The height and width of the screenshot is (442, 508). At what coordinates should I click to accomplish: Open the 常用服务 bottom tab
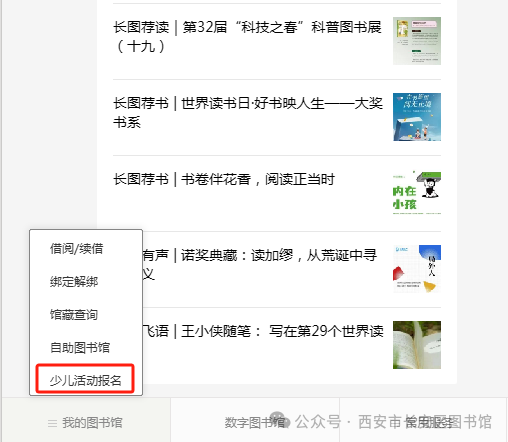point(423,422)
